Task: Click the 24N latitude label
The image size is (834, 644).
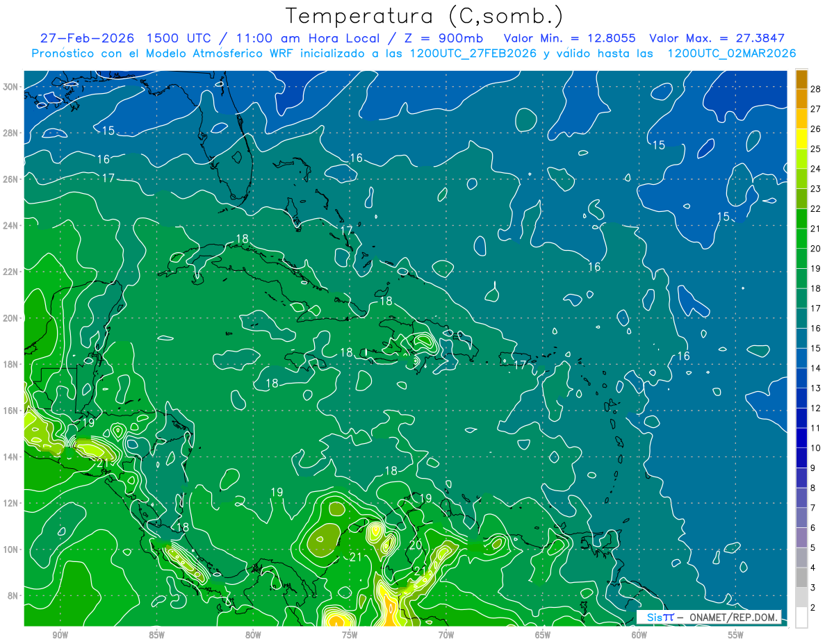Action: click(x=10, y=225)
